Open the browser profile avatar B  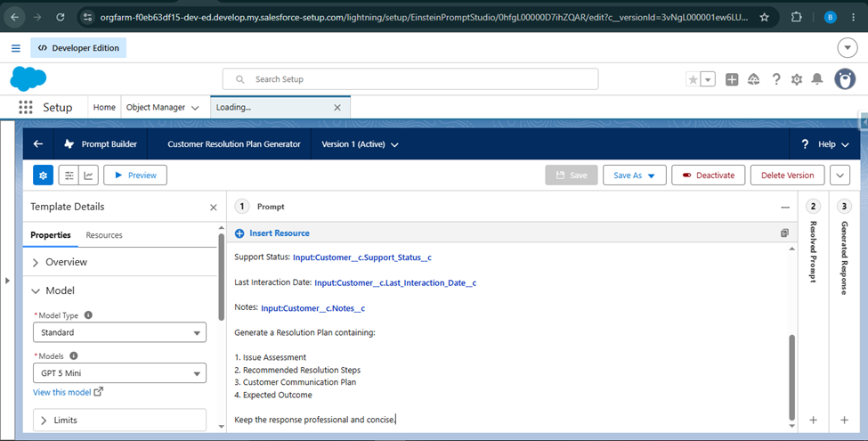click(x=830, y=17)
